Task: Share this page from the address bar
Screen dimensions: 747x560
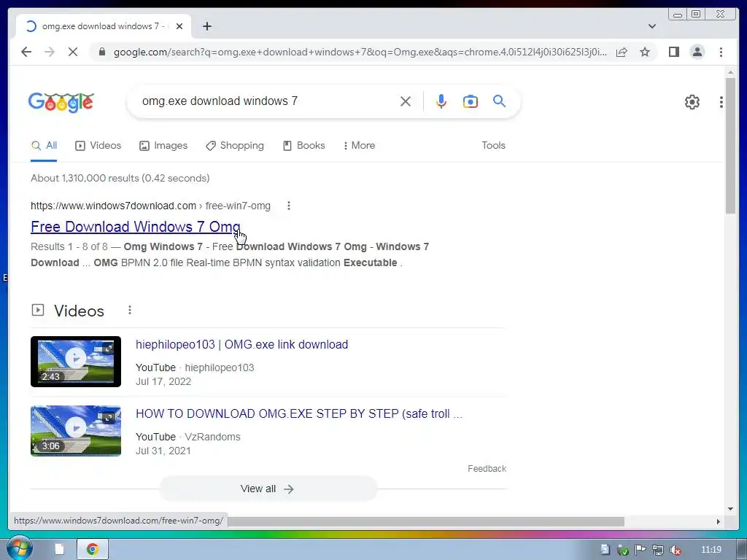Action: (622, 52)
